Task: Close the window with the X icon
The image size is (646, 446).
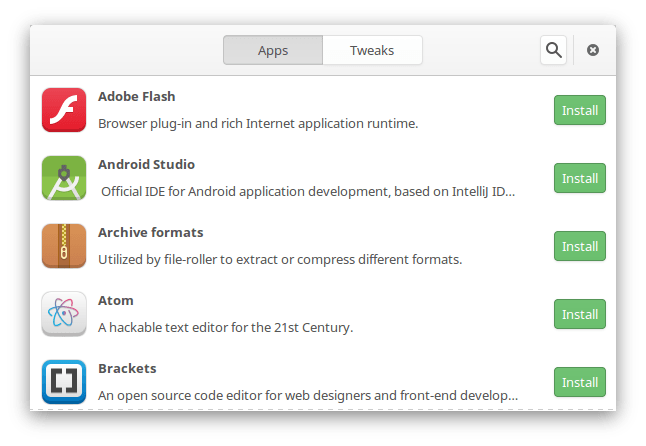Action: (593, 50)
